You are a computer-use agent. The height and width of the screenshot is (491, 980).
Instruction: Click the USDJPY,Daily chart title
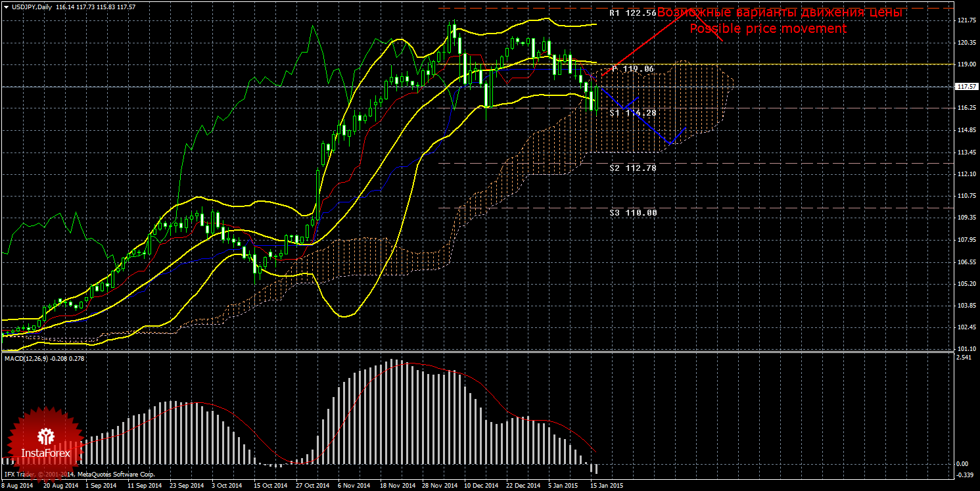click(x=32, y=7)
